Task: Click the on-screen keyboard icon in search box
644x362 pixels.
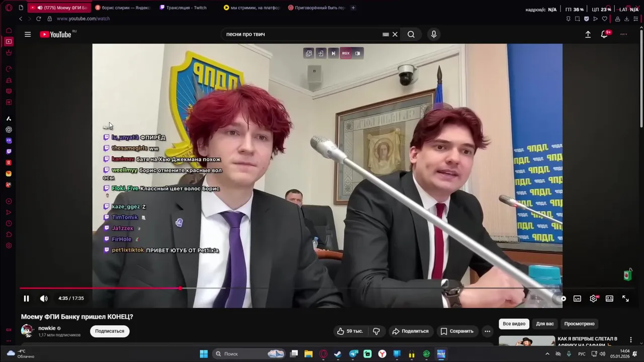Action: [x=385, y=34]
